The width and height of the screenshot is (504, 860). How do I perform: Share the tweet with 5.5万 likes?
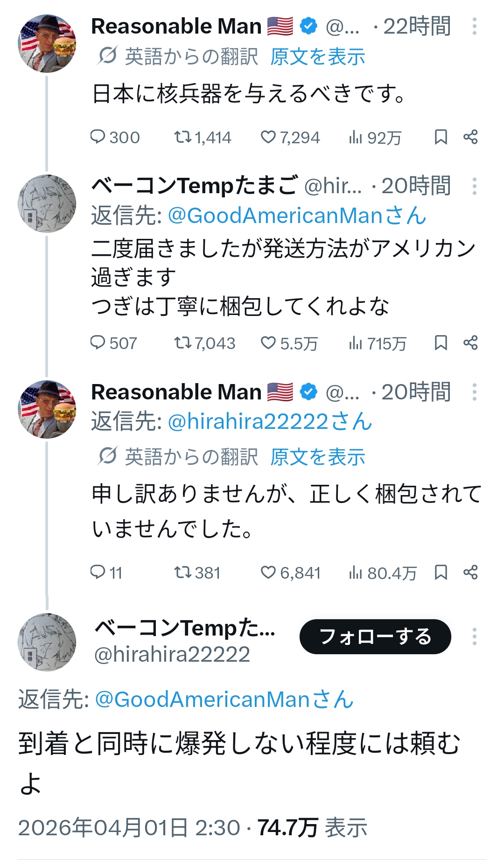pyautogui.click(x=470, y=343)
